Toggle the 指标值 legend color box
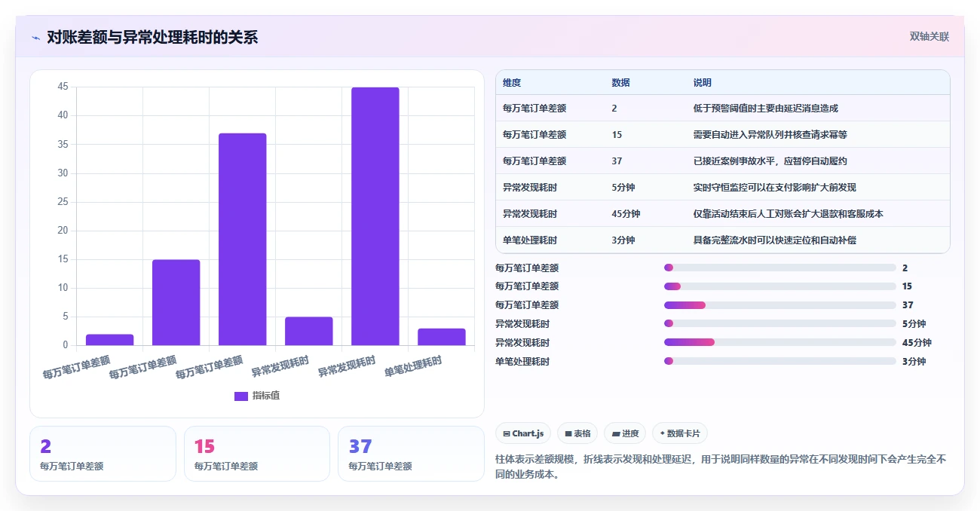Image resolution: width=980 pixels, height=511 pixels. coord(241,396)
